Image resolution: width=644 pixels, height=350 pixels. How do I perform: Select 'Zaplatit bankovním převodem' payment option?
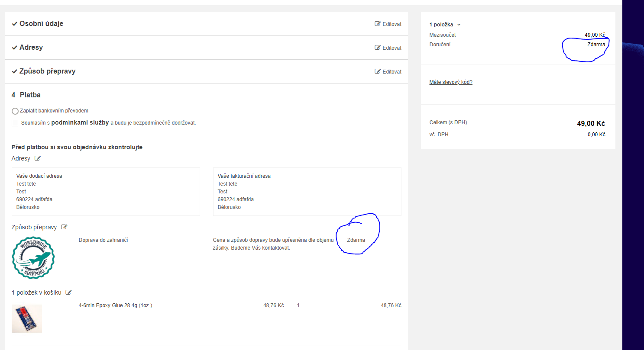click(15, 111)
